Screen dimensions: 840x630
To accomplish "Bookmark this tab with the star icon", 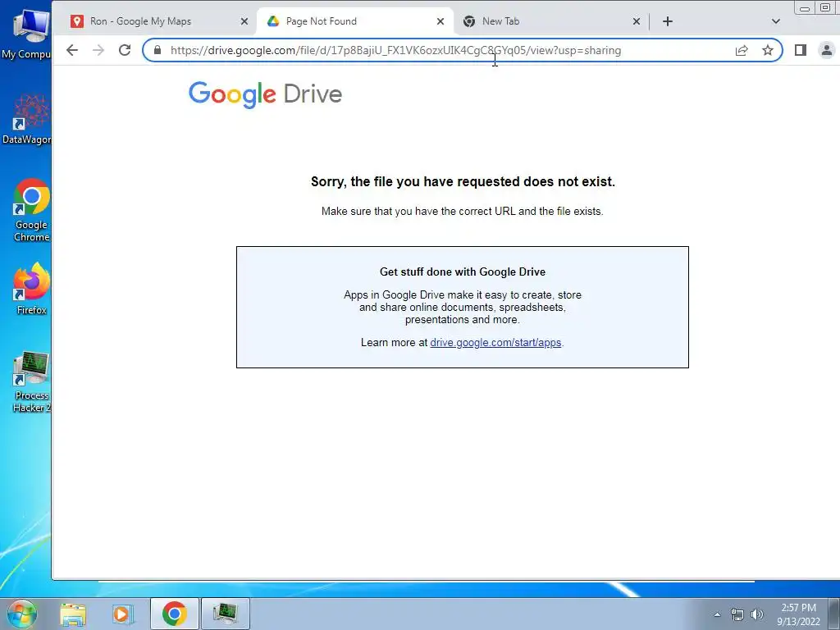I will pyautogui.click(x=768, y=50).
